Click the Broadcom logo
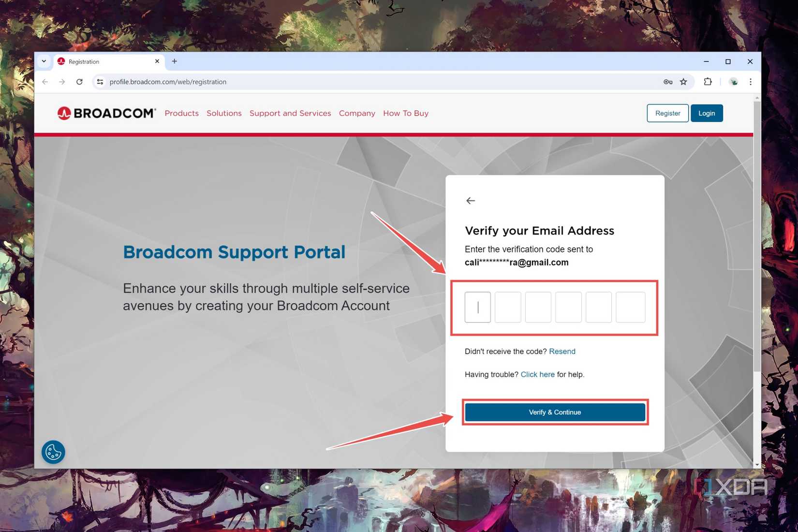The height and width of the screenshot is (532, 798). 106,113
